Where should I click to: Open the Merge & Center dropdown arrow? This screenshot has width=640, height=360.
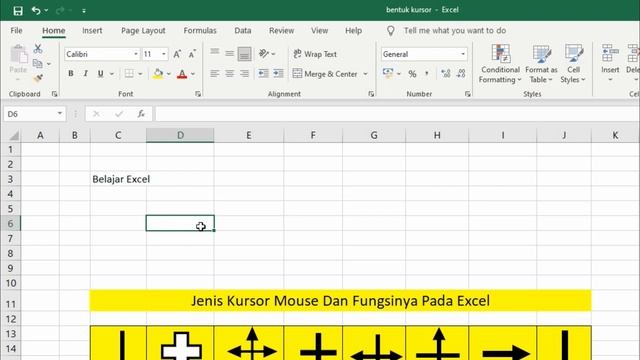(x=366, y=74)
